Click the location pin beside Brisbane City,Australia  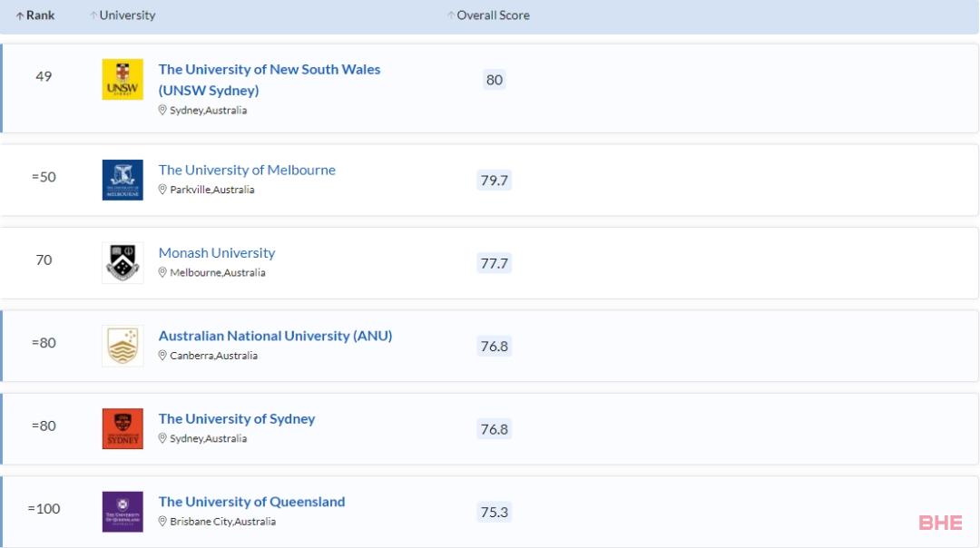click(x=162, y=521)
